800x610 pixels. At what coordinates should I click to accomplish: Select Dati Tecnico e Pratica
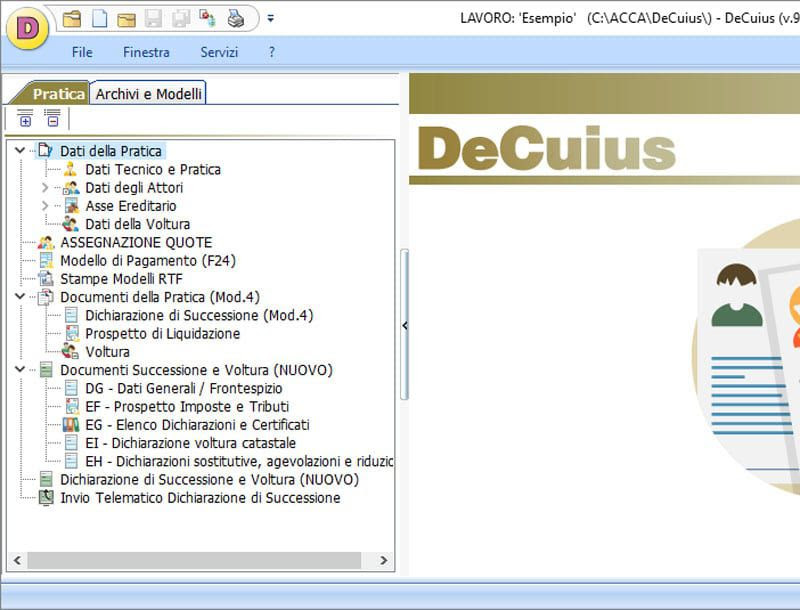pos(153,169)
